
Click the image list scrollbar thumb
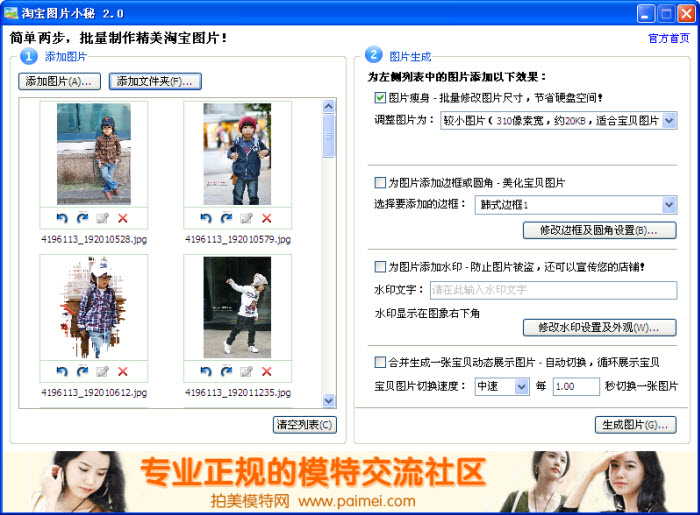pos(329,136)
